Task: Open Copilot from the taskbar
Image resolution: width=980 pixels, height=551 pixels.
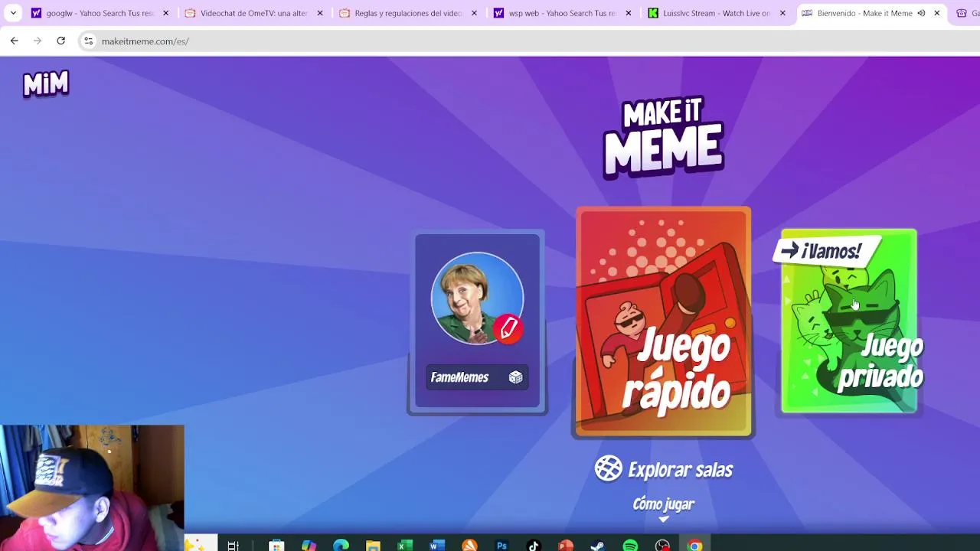Action: [x=309, y=546]
